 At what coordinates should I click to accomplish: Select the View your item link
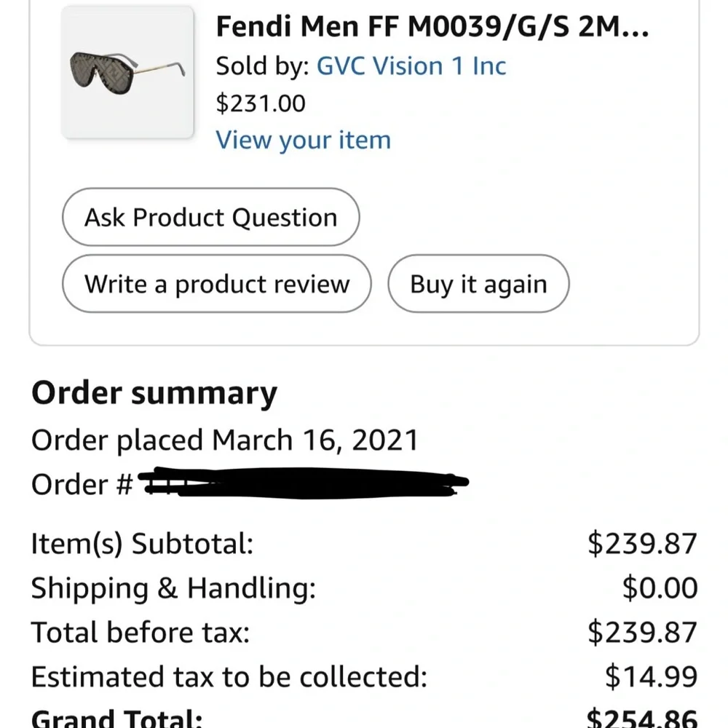pos(303,139)
